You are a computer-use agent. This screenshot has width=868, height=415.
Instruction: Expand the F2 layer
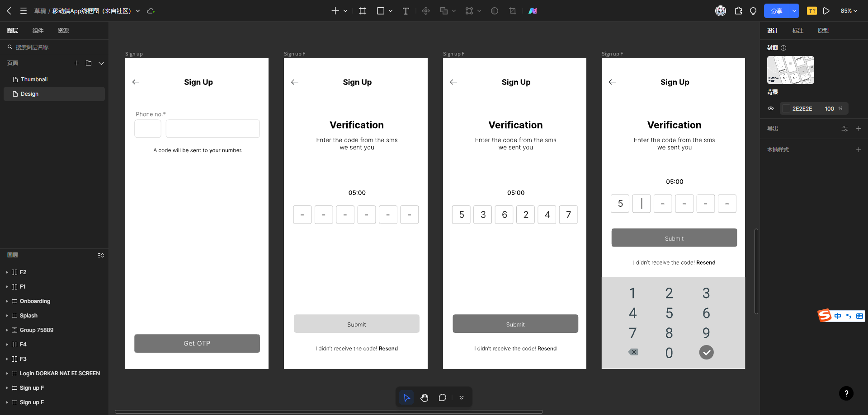7,272
